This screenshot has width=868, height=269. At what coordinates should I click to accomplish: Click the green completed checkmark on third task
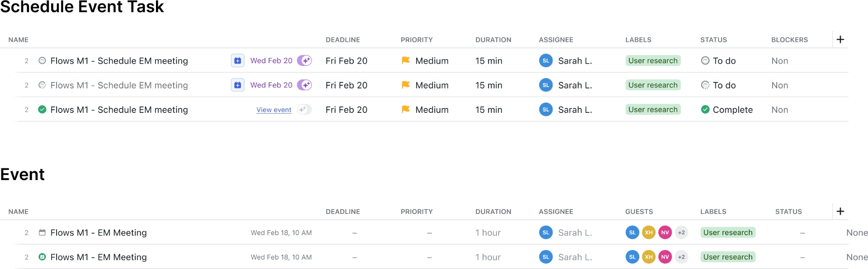[42, 109]
